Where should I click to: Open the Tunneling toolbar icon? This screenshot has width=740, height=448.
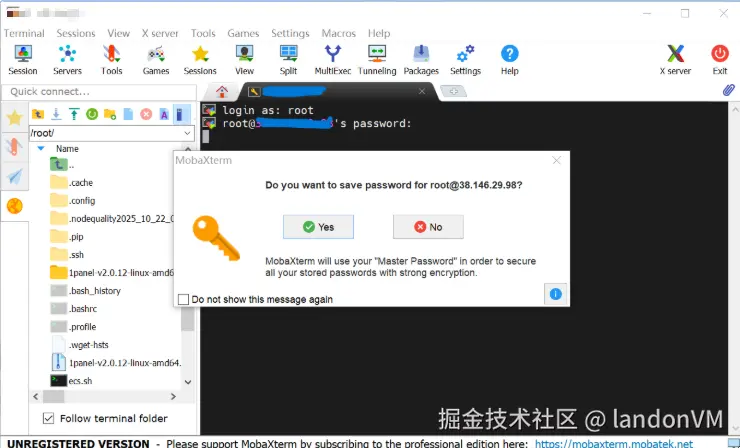(377, 60)
